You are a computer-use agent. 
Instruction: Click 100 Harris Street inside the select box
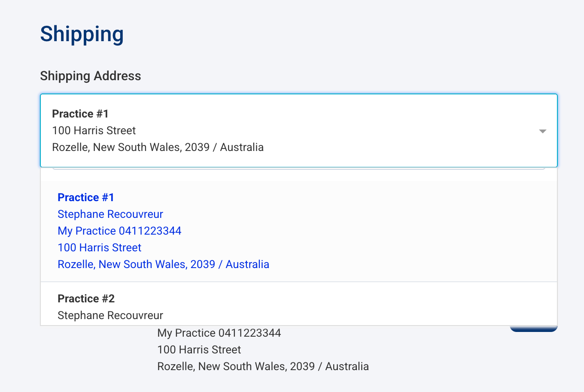click(94, 130)
